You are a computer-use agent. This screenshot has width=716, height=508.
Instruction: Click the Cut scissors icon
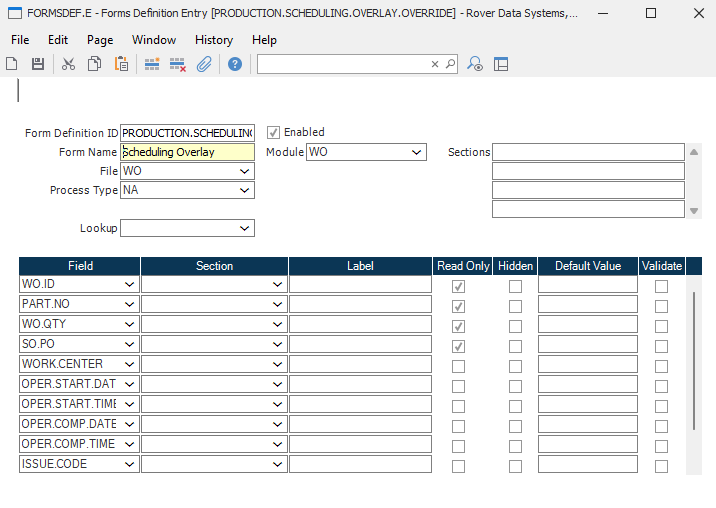coord(68,64)
